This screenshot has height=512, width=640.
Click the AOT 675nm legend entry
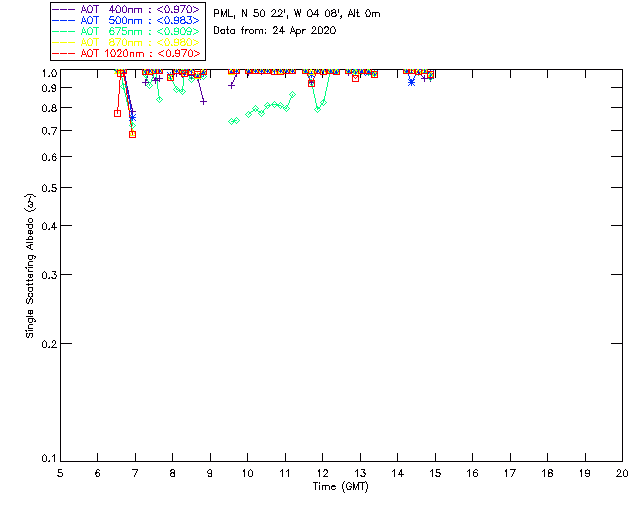point(126,31)
